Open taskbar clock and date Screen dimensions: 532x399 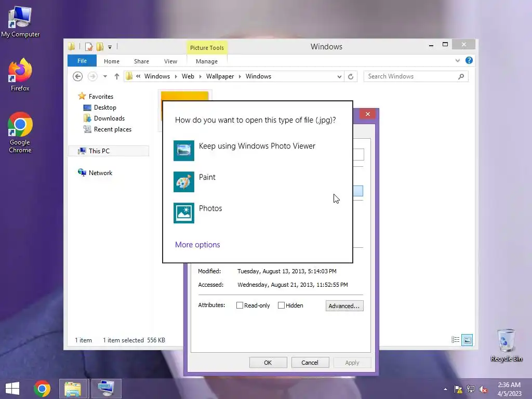[509, 389]
